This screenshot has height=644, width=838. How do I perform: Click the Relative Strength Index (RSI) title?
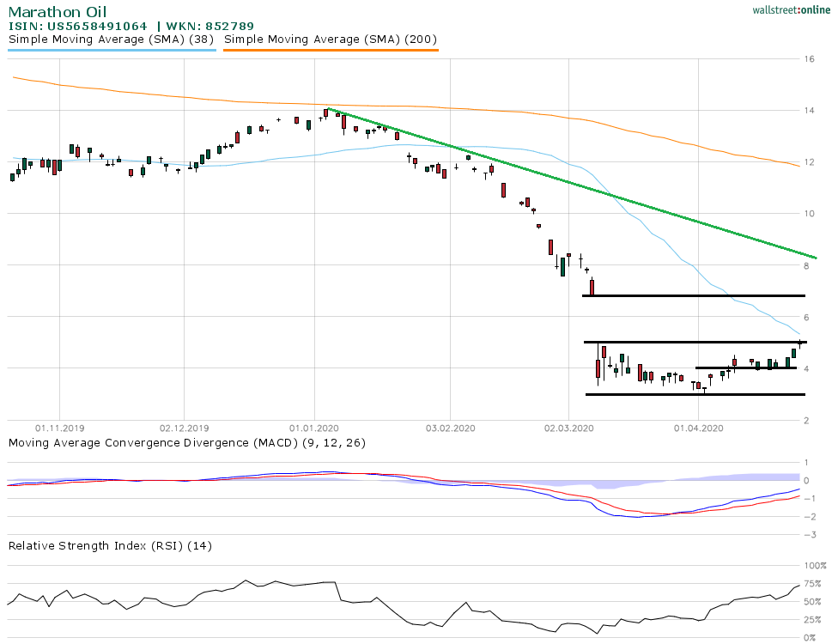(x=109, y=545)
